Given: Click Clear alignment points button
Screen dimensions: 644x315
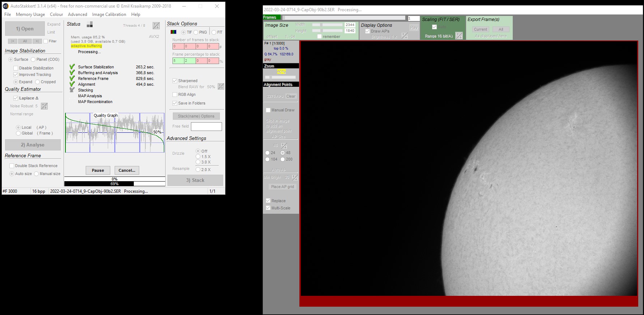Looking at the screenshot, I should 291,96.
